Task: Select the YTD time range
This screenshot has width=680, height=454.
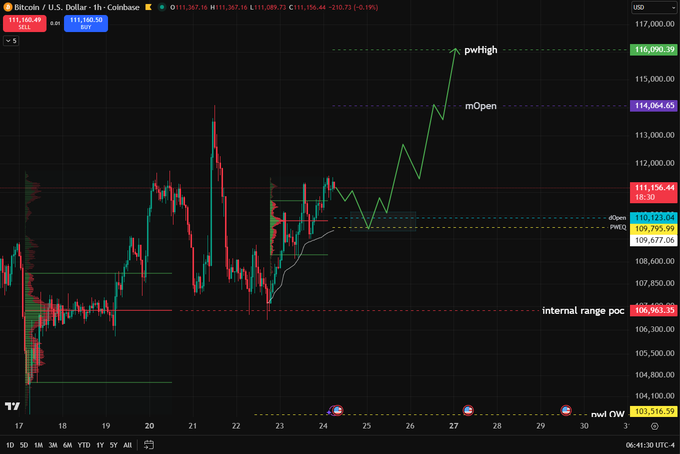Action: tap(84, 445)
